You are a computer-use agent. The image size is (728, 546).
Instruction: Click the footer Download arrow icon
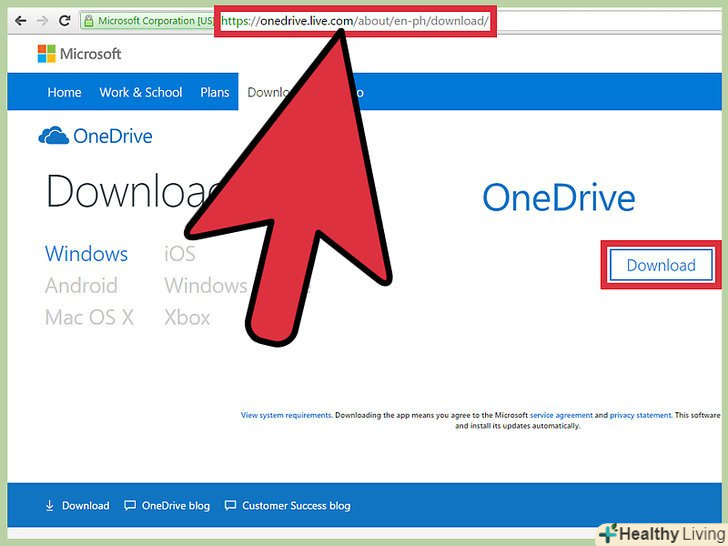click(49, 506)
